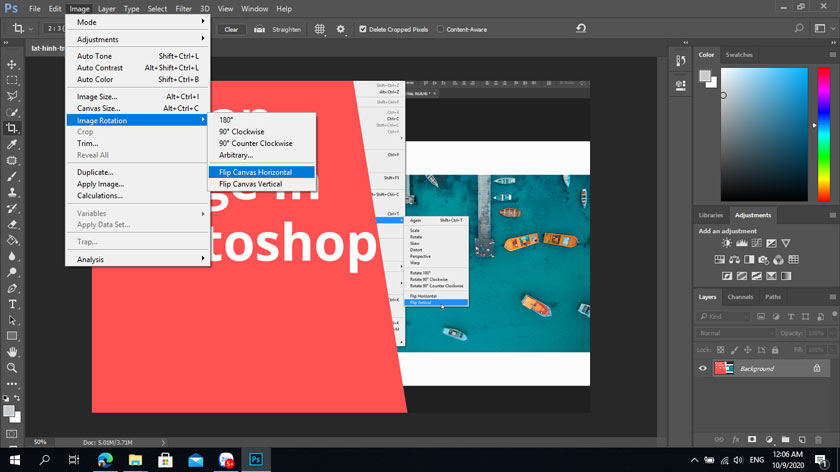Screen dimensions: 840x472
Task: Open the layer Kind filter dropdown
Action: (724, 317)
